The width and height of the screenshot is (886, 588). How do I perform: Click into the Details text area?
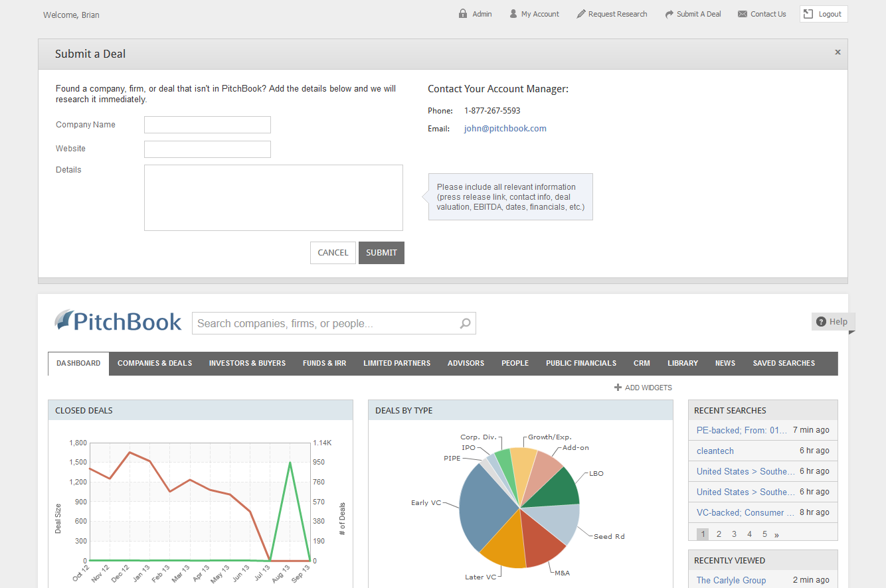click(x=274, y=198)
